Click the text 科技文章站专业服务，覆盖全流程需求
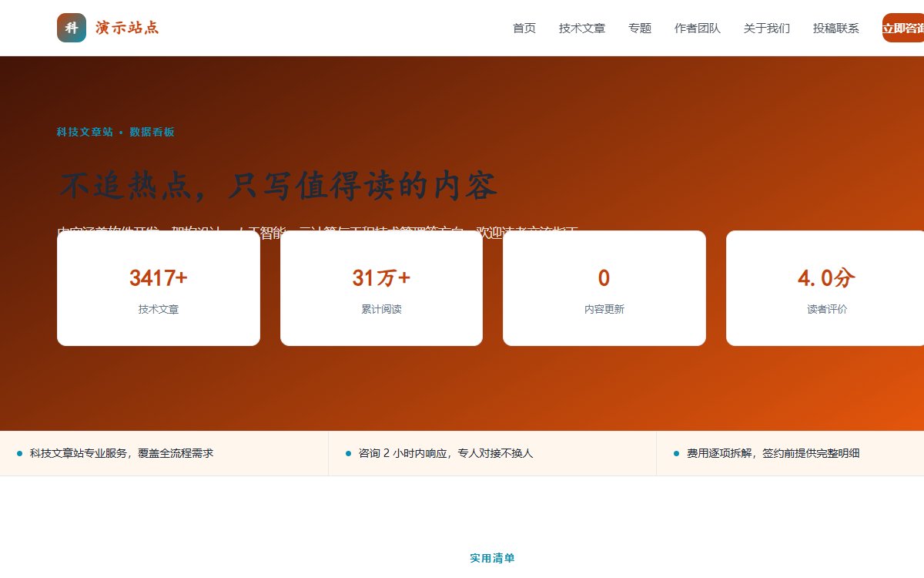 click(122, 453)
